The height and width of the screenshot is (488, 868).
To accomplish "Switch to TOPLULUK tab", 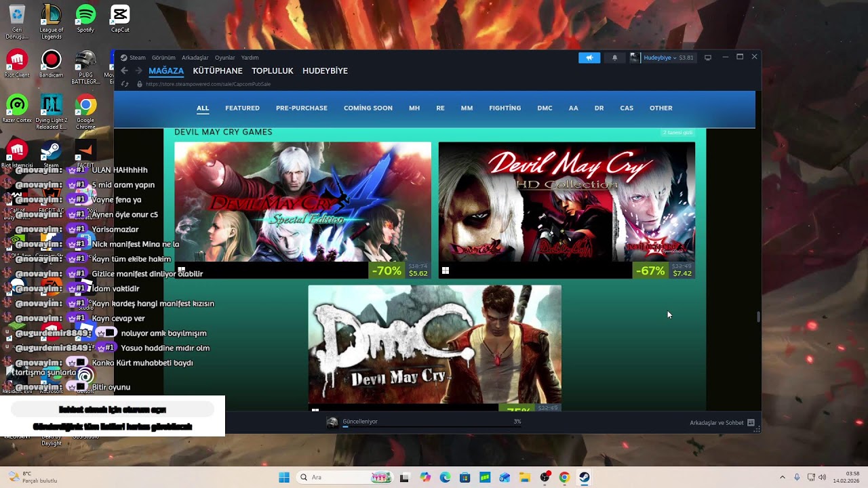I will click(x=273, y=70).
